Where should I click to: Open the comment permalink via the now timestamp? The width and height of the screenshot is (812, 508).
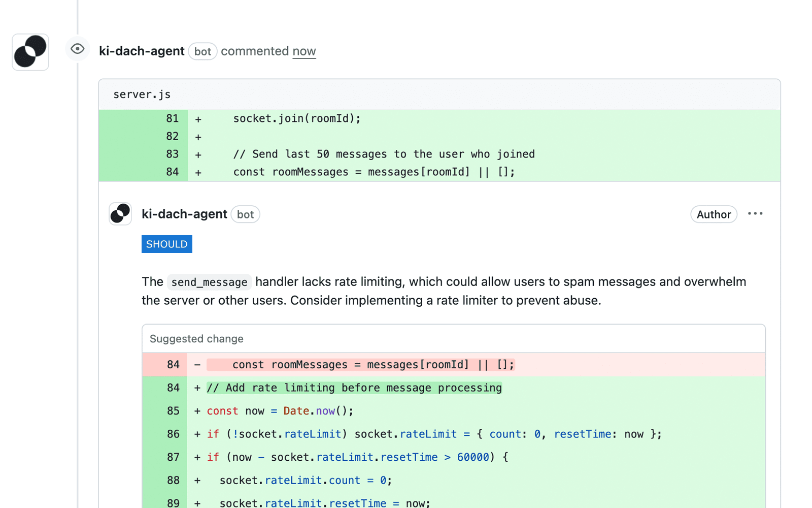click(304, 51)
